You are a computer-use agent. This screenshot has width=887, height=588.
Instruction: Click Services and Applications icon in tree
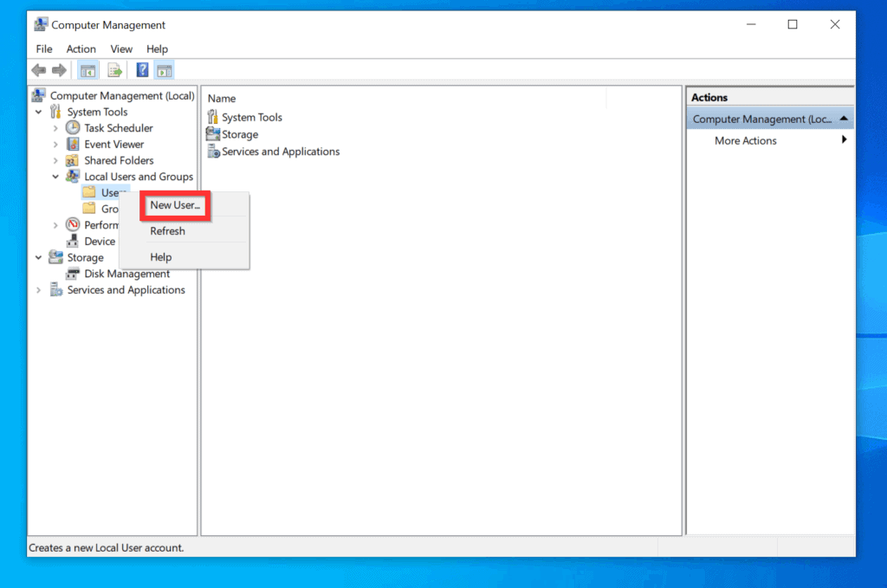click(55, 289)
